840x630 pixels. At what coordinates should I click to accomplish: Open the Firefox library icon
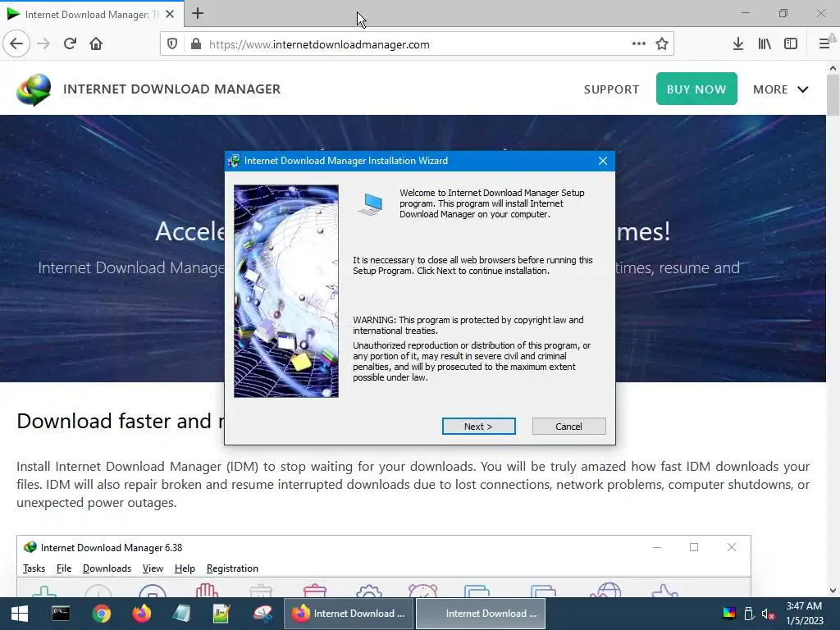765,44
